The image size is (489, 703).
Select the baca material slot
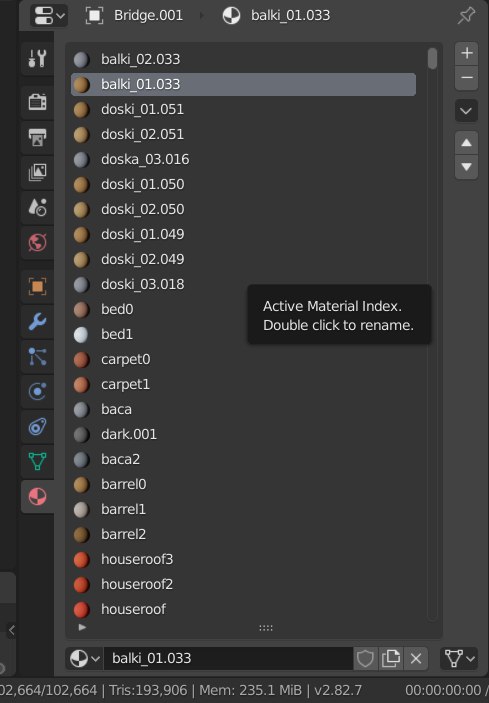(x=243, y=409)
